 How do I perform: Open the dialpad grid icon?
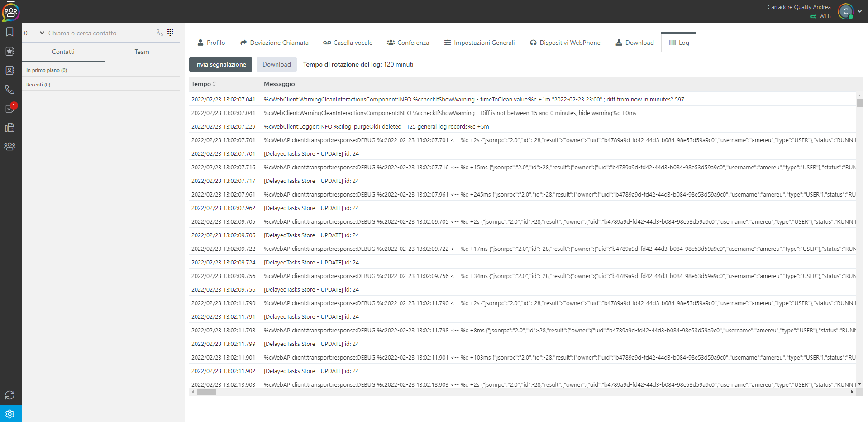(170, 32)
